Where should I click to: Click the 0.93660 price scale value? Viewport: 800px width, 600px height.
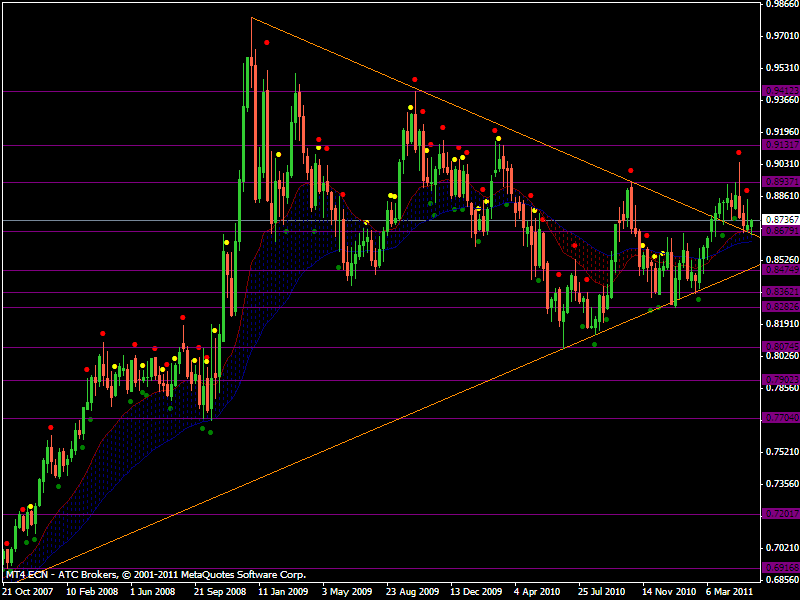pyautogui.click(x=783, y=100)
